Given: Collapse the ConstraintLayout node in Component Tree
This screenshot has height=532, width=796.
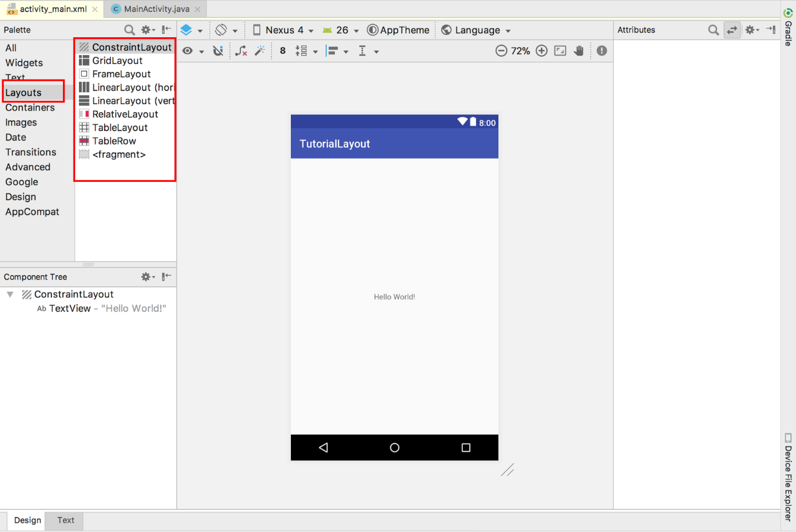Looking at the screenshot, I should coord(9,294).
